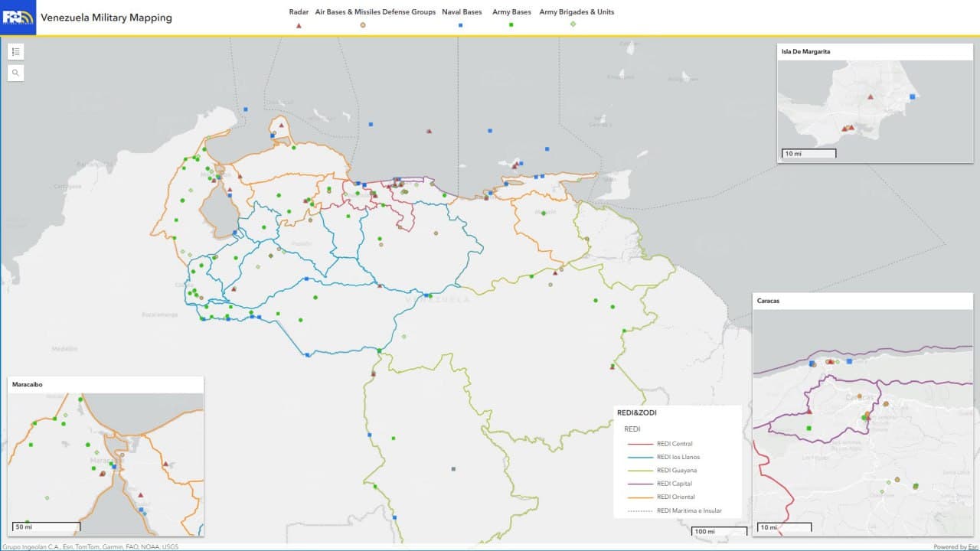
Task: Click the Air Bases & Missiles circle symbol
Action: coord(361,24)
